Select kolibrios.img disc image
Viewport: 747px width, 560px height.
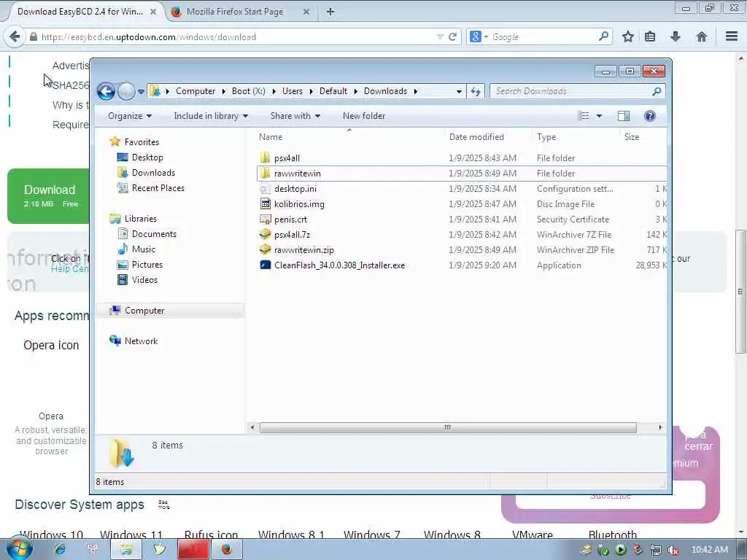click(x=299, y=204)
